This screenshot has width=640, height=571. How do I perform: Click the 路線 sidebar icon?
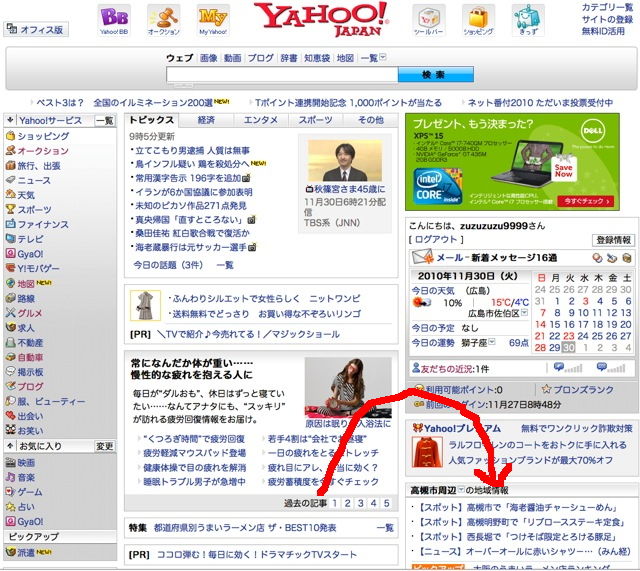tap(10, 298)
